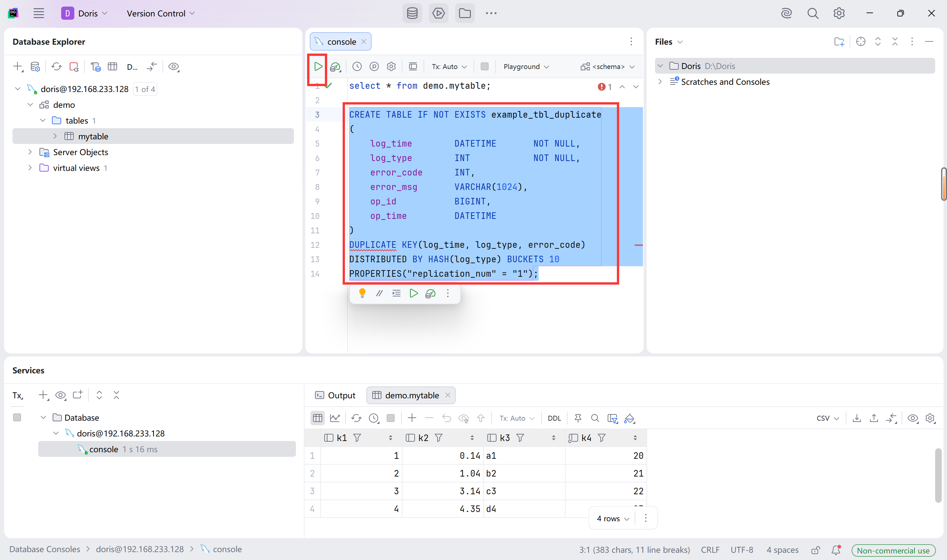Toggle eye view options in results toolbar
The height and width of the screenshot is (560, 947).
pyautogui.click(x=913, y=418)
